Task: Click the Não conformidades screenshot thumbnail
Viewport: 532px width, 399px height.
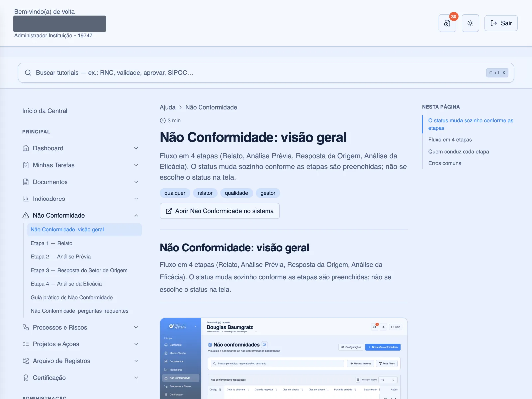Action: [284, 358]
